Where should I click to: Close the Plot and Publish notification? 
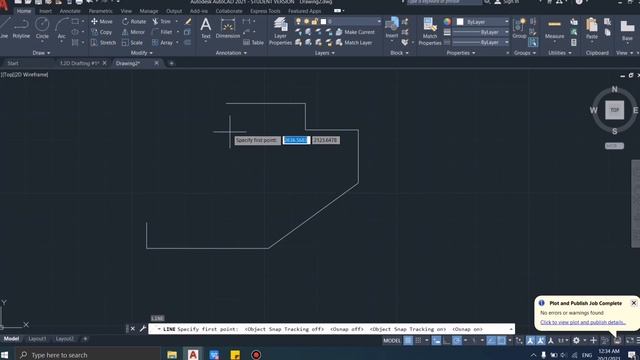click(x=633, y=303)
